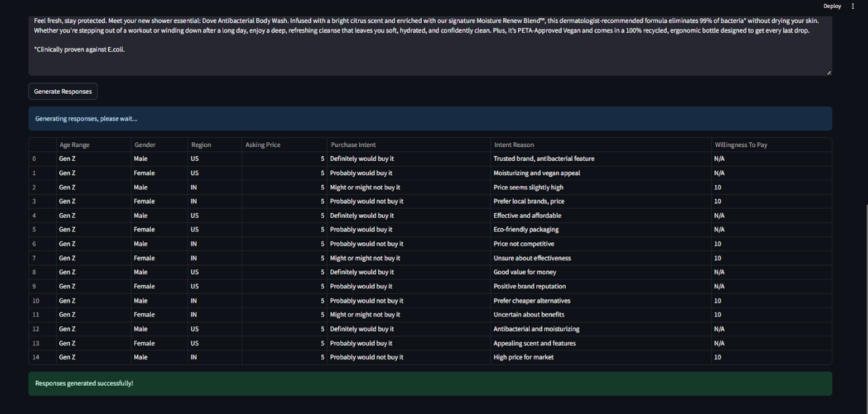The image size is (868, 414).
Task: Select Asking Price cell in row 9
Action: (x=284, y=286)
